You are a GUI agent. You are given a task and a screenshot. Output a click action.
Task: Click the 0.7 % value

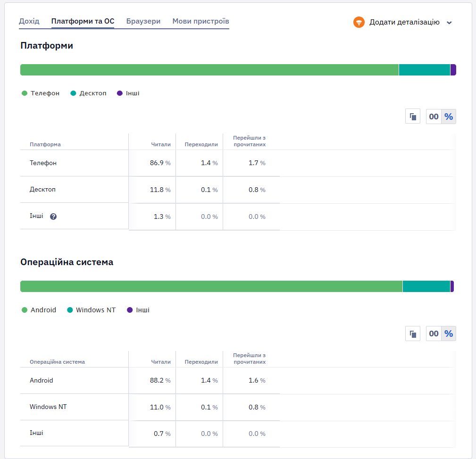pos(162,434)
